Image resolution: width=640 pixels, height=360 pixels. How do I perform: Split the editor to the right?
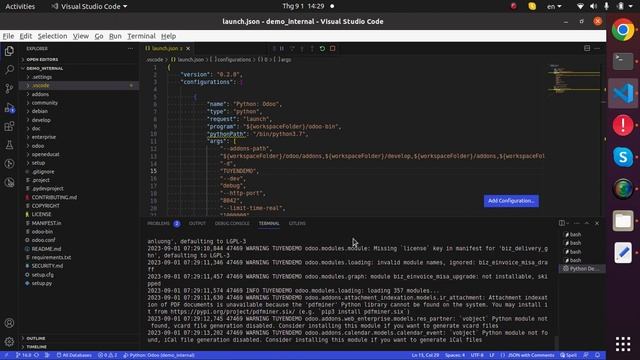click(x=587, y=48)
